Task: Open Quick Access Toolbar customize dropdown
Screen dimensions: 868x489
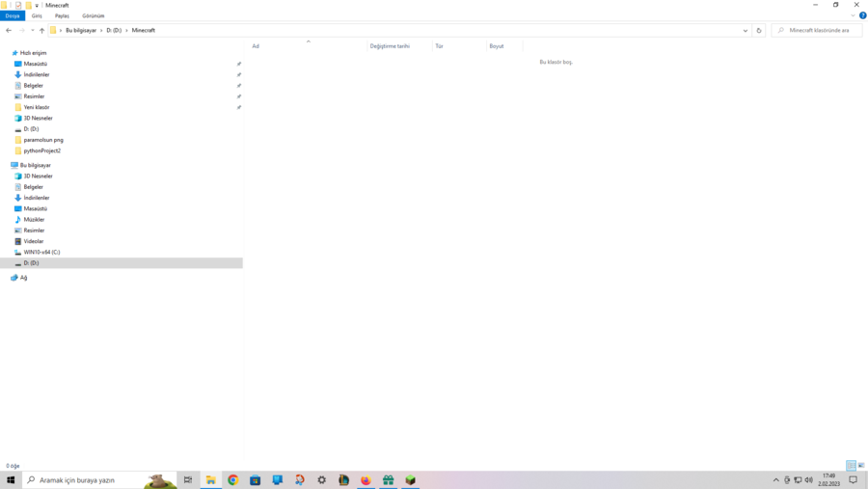Action: 37,6
